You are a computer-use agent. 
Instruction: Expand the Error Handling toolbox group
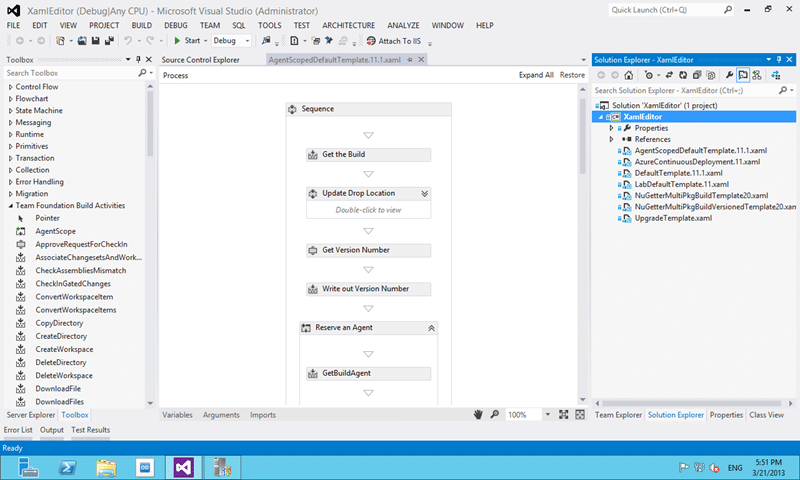[x=10, y=182]
